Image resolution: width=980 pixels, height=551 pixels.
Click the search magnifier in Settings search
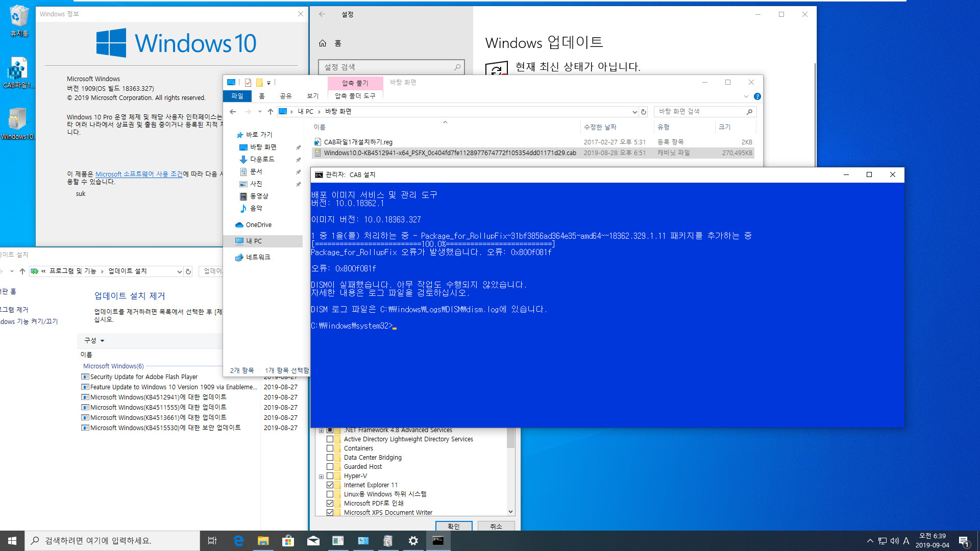pyautogui.click(x=457, y=67)
